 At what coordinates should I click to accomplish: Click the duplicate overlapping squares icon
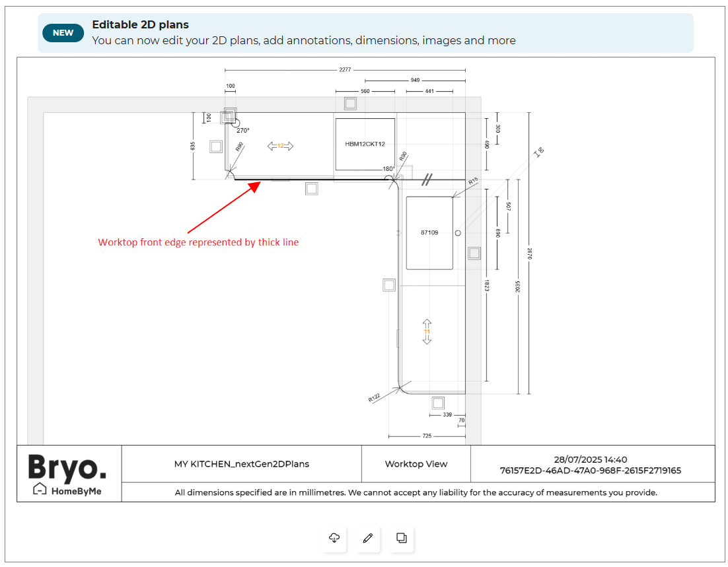[x=401, y=538]
